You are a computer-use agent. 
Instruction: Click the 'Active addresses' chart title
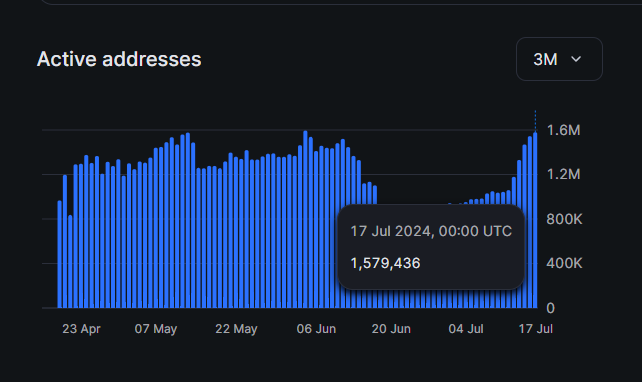click(x=119, y=59)
